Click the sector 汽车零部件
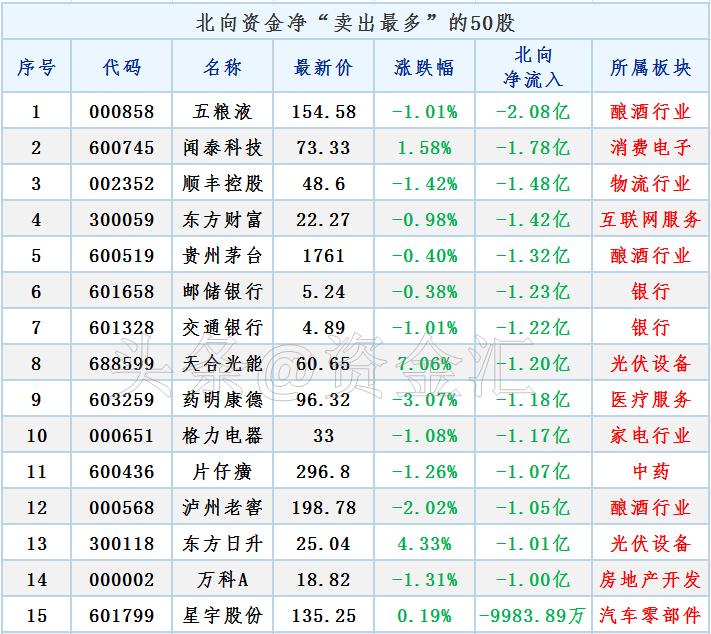711x634 pixels. pos(650,615)
